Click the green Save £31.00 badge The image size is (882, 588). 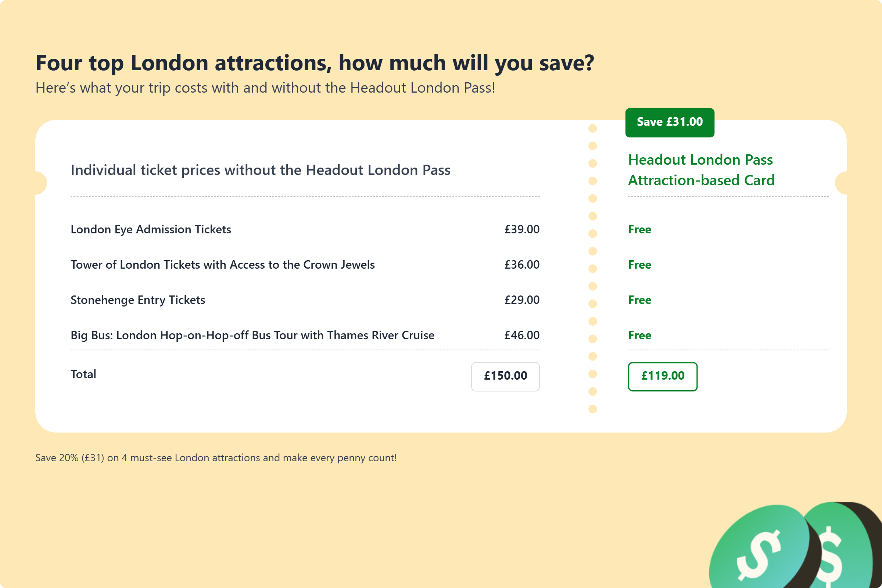pyautogui.click(x=669, y=122)
